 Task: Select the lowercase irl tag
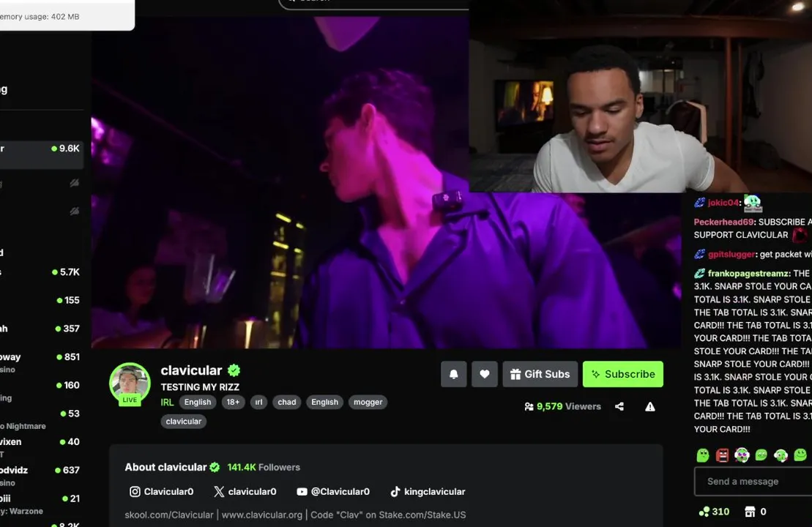[x=258, y=403]
